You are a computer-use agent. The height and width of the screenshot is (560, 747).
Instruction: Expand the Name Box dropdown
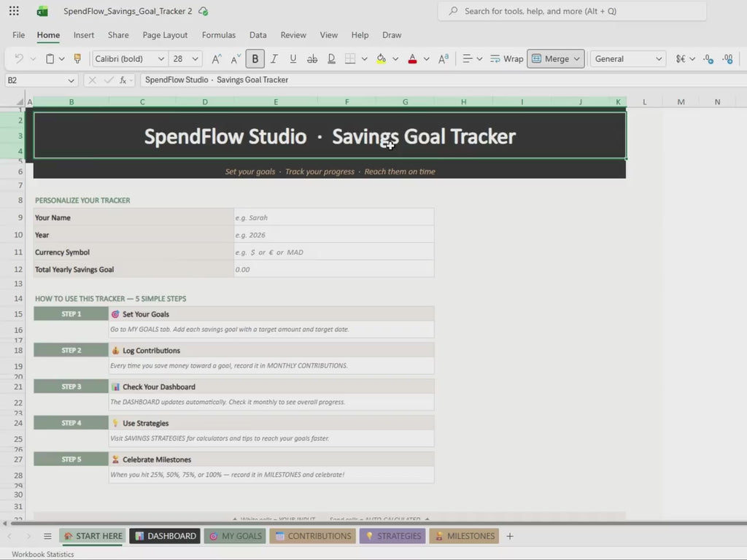71,80
